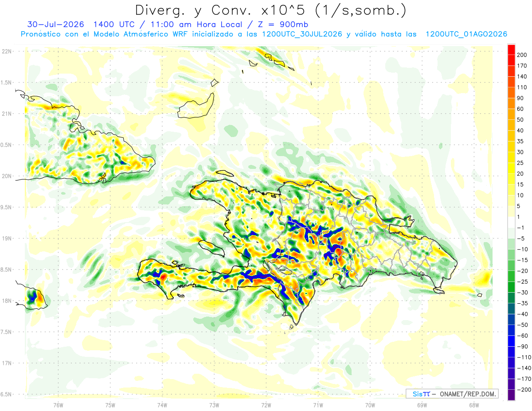This screenshot has height=411, width=532.
Task: Click the "6.5N" latitude axis label
Action: [7, 394]
